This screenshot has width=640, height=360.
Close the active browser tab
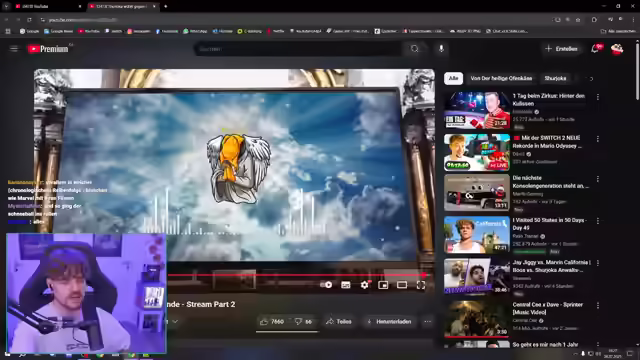click(154, 7)
